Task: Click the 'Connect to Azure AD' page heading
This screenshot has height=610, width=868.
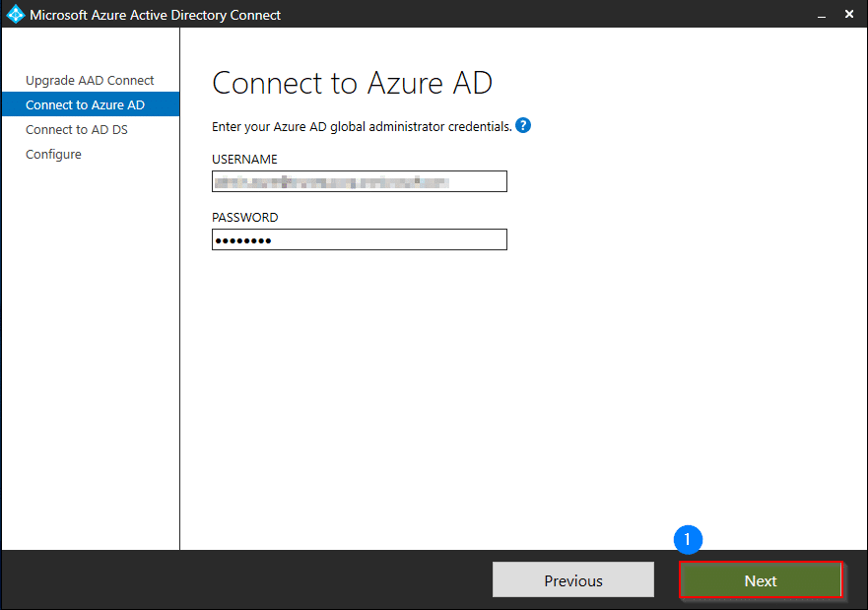Action: point(352,84)
